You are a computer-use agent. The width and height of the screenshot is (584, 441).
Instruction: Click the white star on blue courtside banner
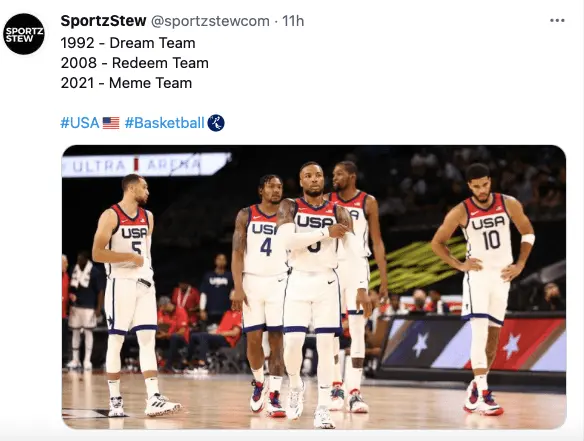(420, 344)
